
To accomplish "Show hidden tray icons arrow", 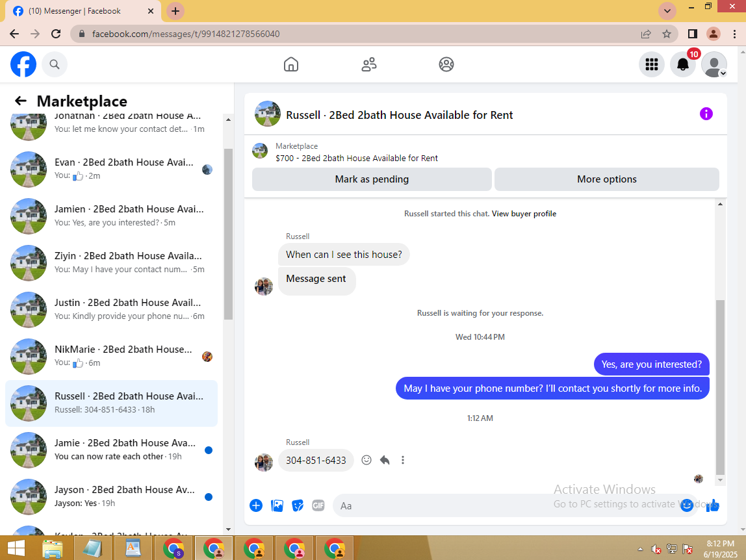I will pyautogui.click(x=640, y=549).
